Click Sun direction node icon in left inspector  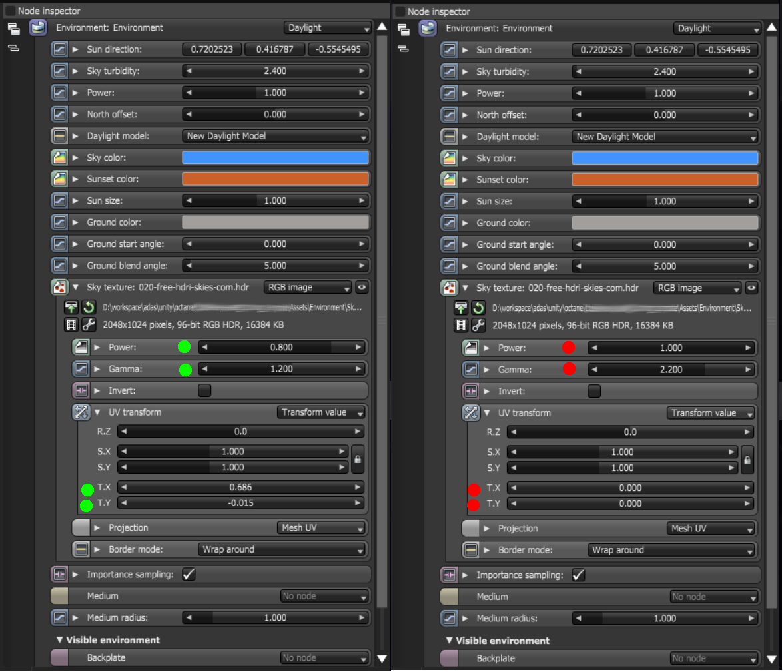pos(59,49)
